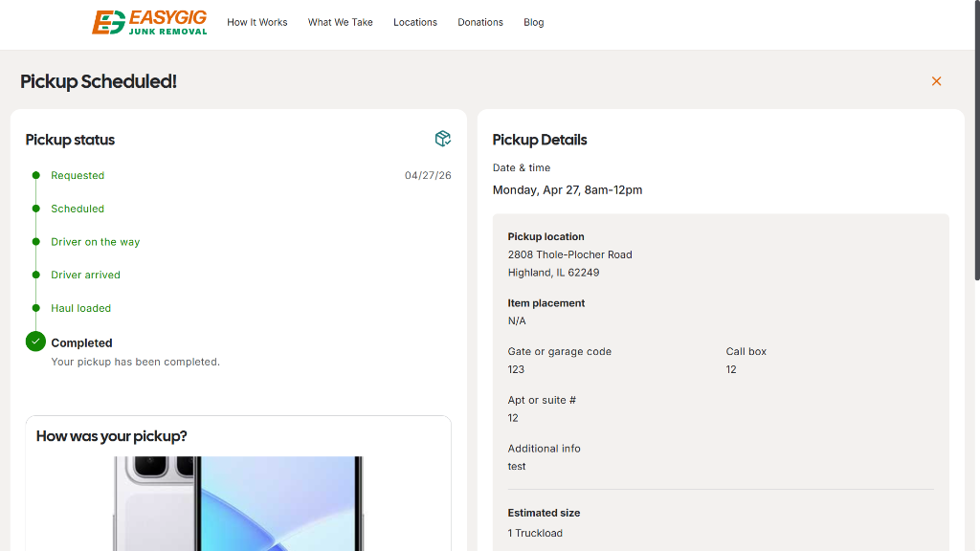Click the Monday, Apr 27, 8am-12pm date text
This screenshot has width=980, height=551.
pyautogui.click(x=568, y=190)
